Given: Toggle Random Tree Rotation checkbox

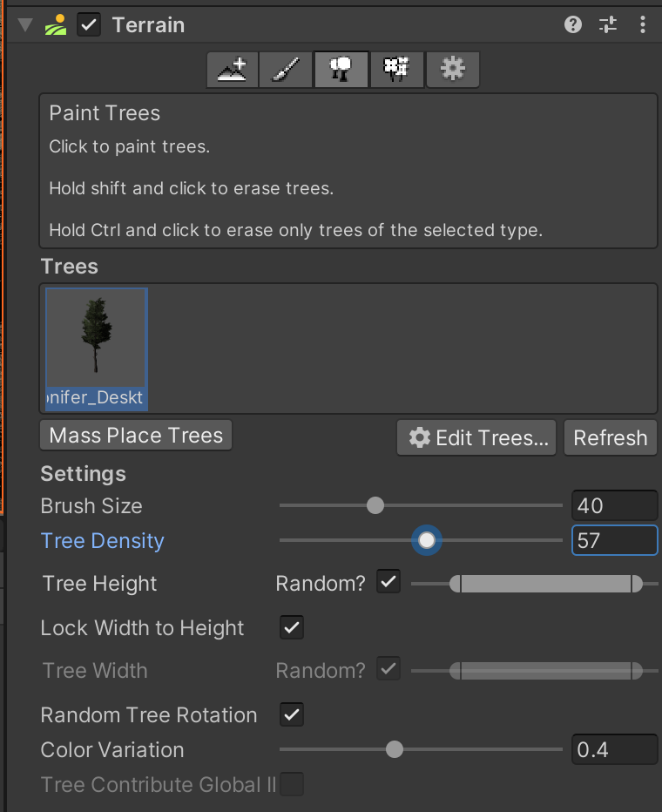Looking at the screenshot, I should [292, 715].
